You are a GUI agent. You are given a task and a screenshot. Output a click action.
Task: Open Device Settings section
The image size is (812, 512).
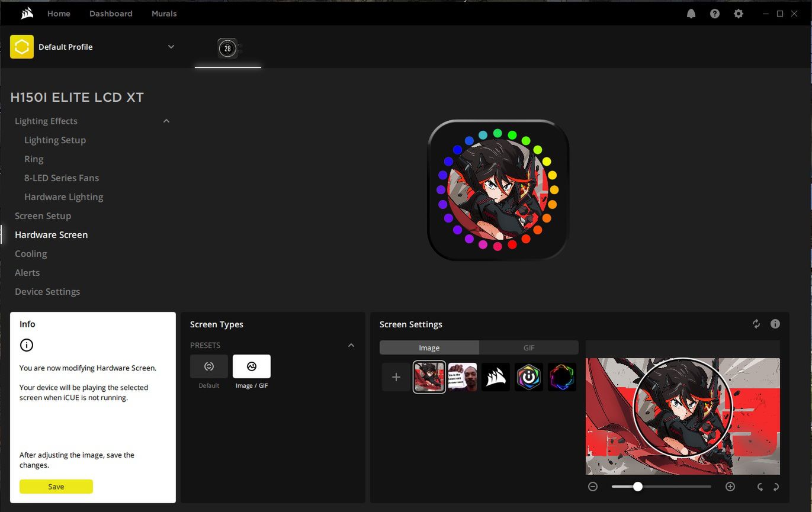(47, 291)
